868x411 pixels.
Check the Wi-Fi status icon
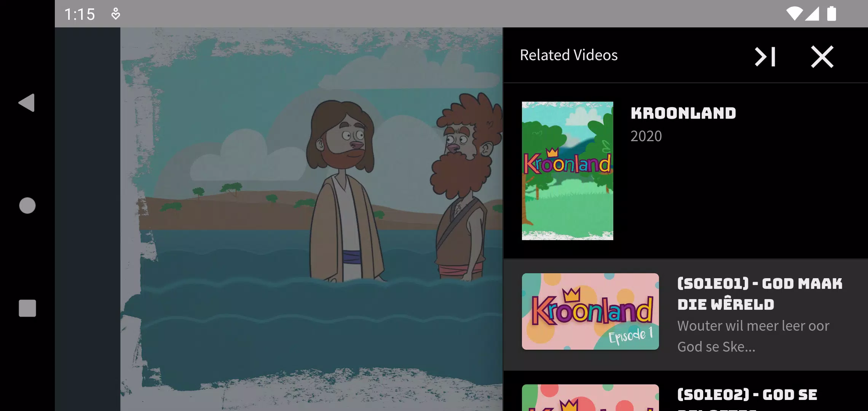tap(794, 14)
